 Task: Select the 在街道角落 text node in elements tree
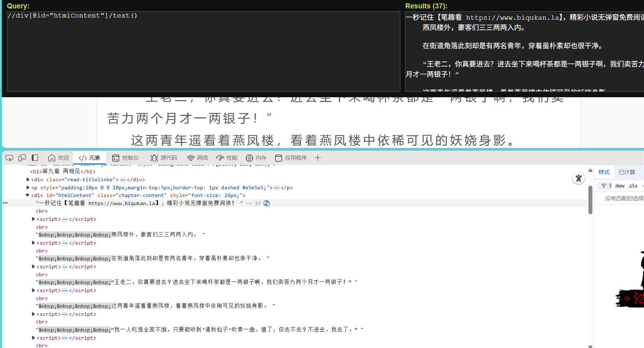pyautogui.click(x=153, y=258)
